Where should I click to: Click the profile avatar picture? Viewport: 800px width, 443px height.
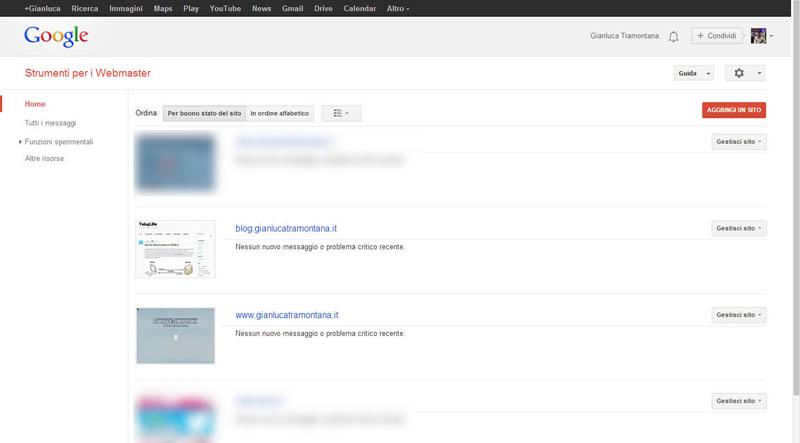(x=758, y=36)
